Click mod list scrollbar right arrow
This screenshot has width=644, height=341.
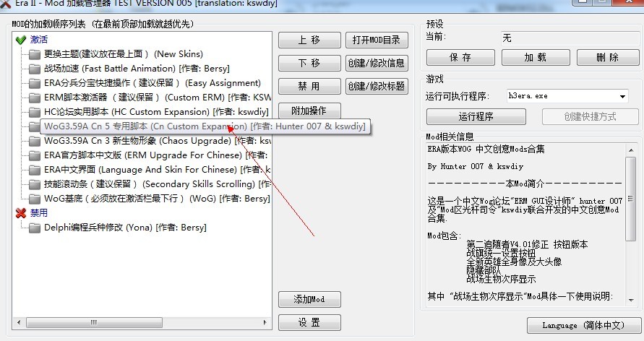coord(265,322)
